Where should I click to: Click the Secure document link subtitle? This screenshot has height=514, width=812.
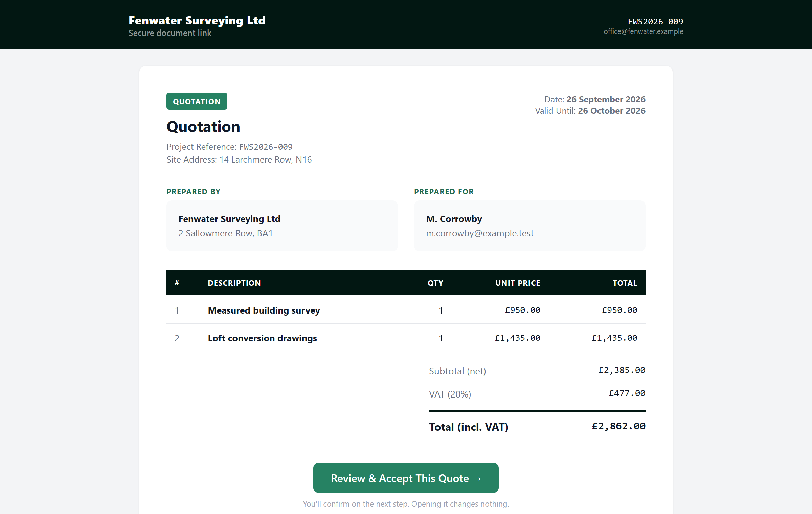pos(170,33)
